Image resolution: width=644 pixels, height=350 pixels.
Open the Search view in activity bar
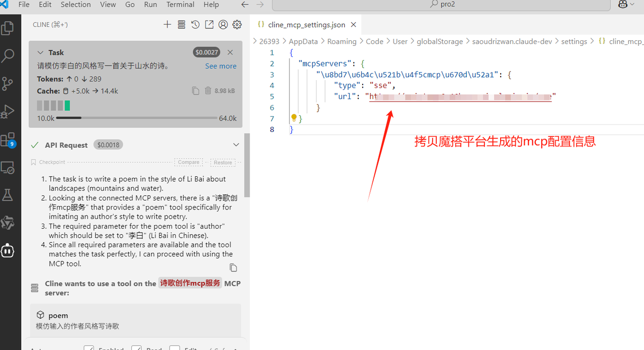point(8,55)
